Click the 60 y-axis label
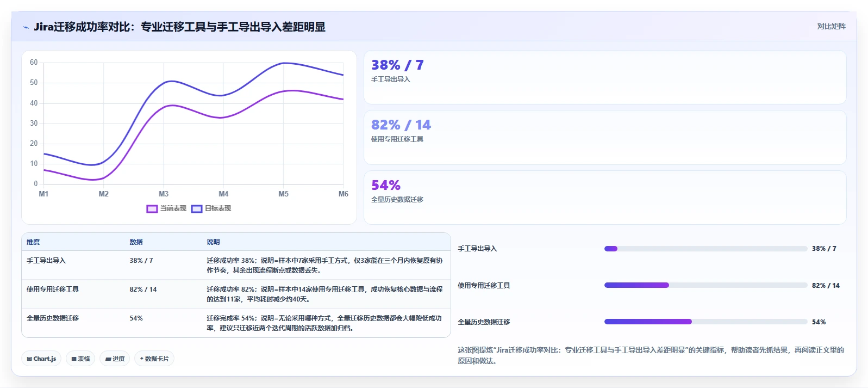The image size is (868, 388). [x=34, y=63]
